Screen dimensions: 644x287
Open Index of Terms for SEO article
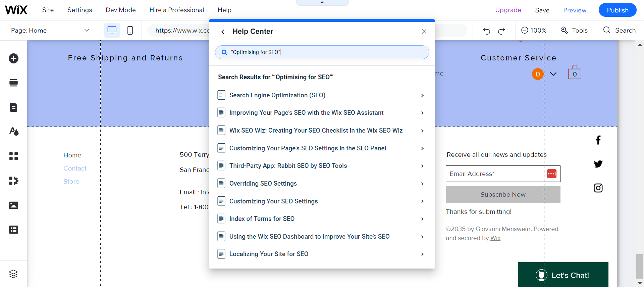click(x=322, y=219)
